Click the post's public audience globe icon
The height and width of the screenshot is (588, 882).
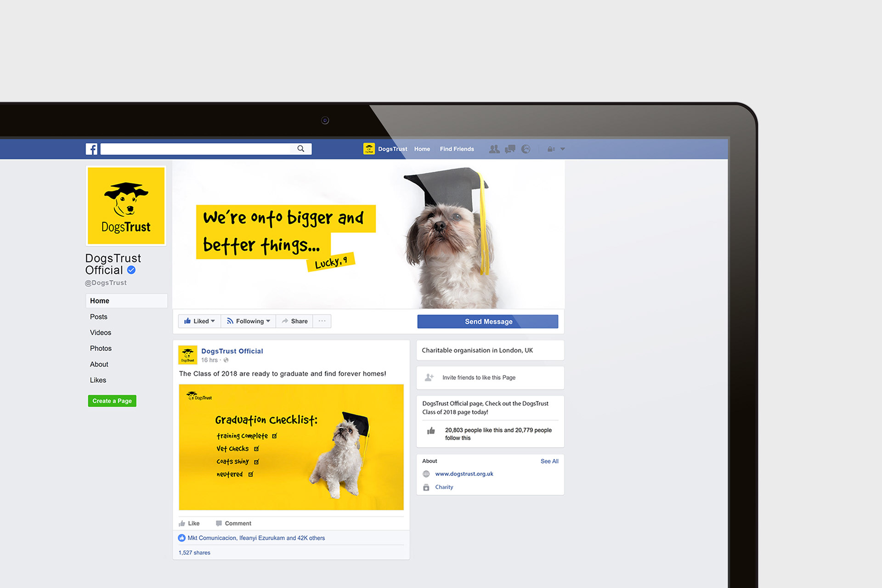tap(226, 360)
